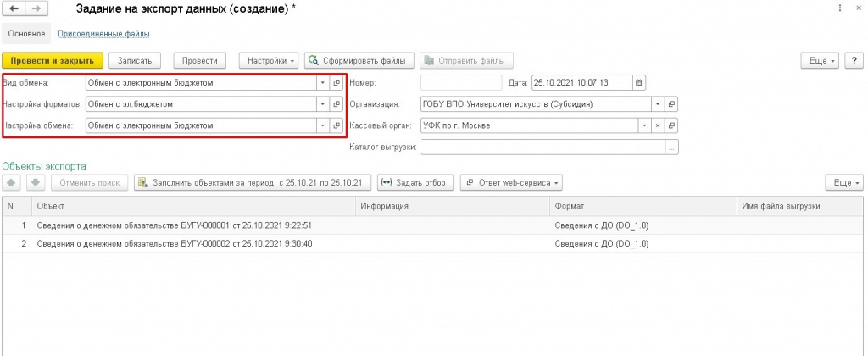This screenshot has height=356, width=868.
Task: Click Вид обмена text field
Action: click(x=202, y=83)
